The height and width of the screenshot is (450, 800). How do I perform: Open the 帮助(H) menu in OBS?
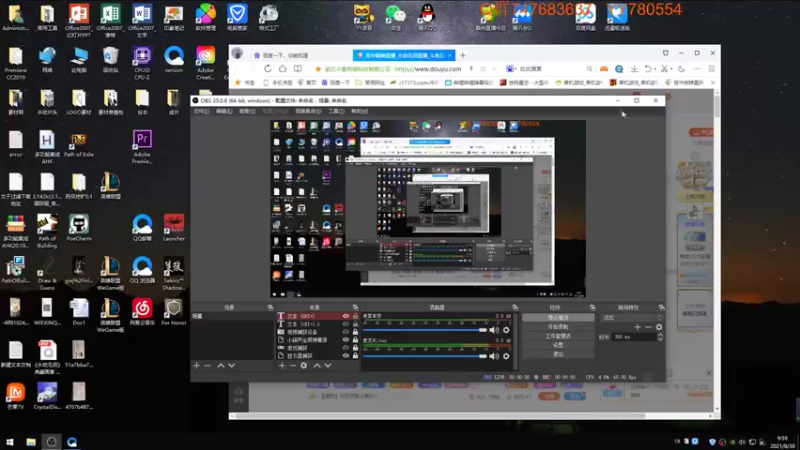coord(359,111)
